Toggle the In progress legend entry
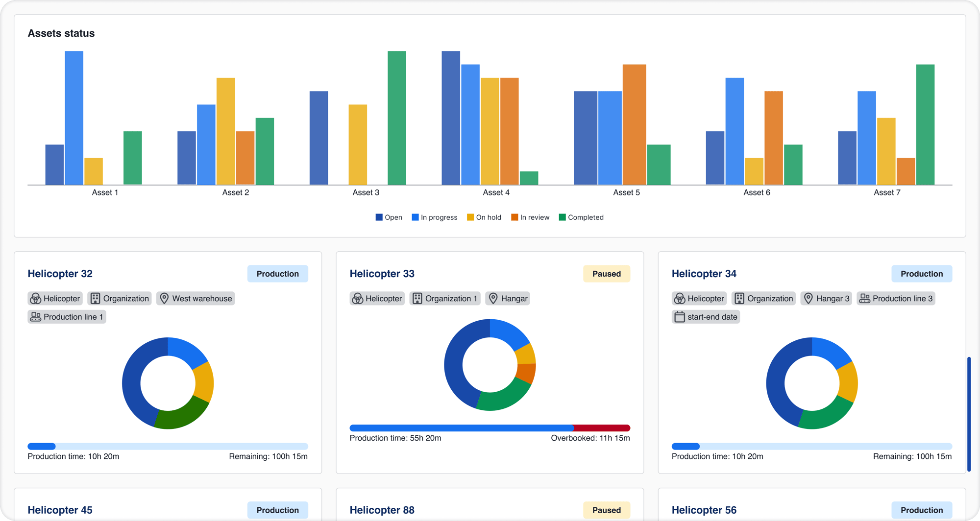This screenshot has width=980, height=521. point(435,217)
